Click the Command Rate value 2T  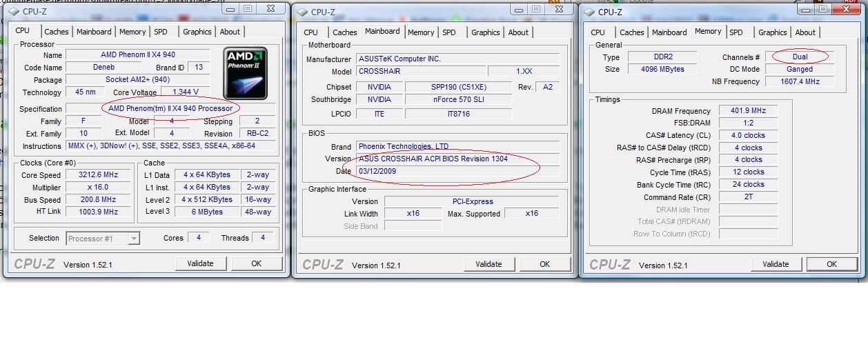coord(749,197)
